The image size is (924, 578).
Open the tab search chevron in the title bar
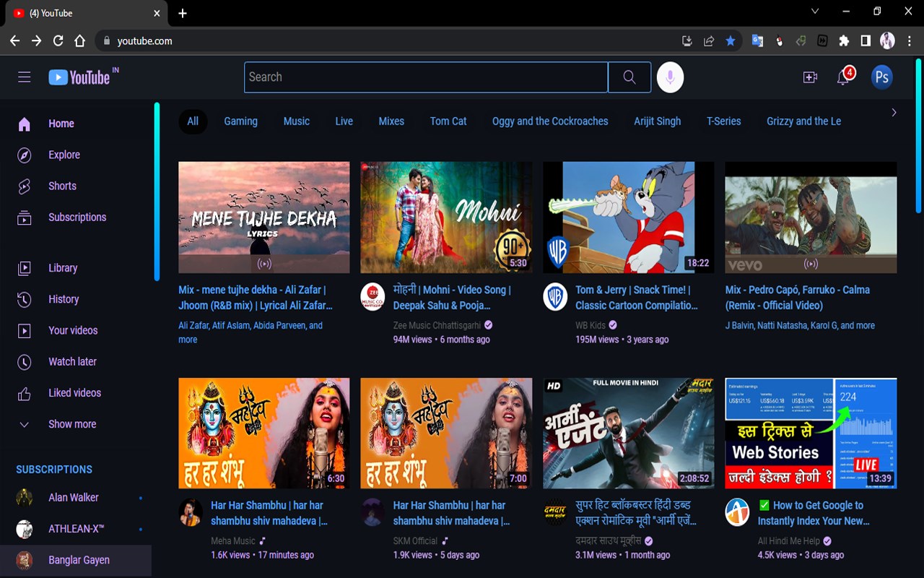815,12
